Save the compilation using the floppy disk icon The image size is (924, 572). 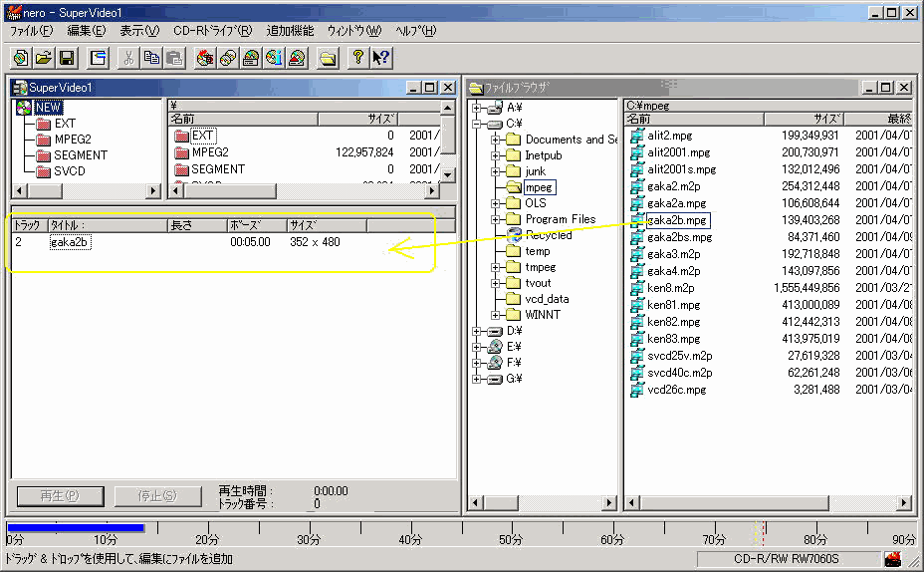(x=67, y=58)
